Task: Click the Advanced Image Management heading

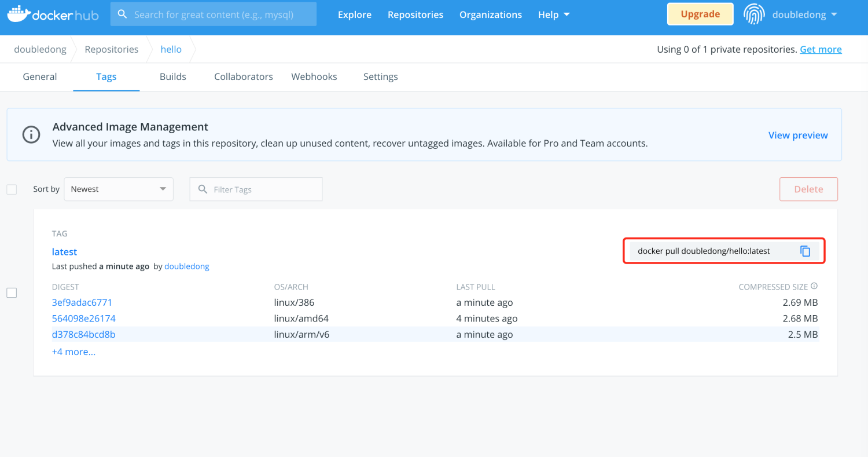Action: coord(130,126)
